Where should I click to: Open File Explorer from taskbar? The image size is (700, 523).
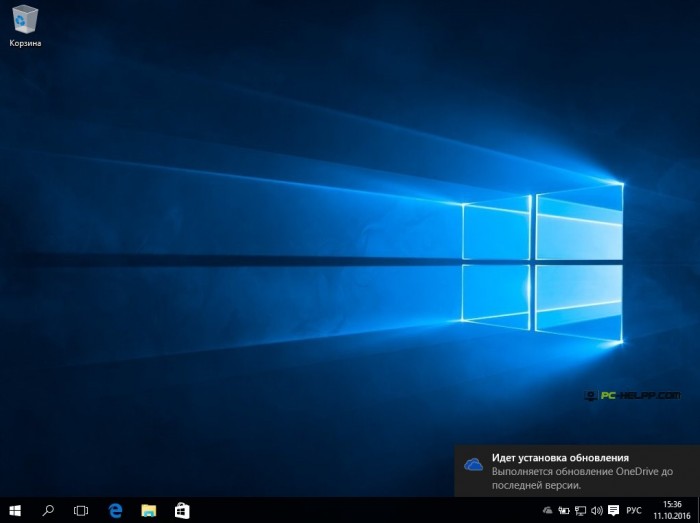pyautogui.click(x=149, y=510)
